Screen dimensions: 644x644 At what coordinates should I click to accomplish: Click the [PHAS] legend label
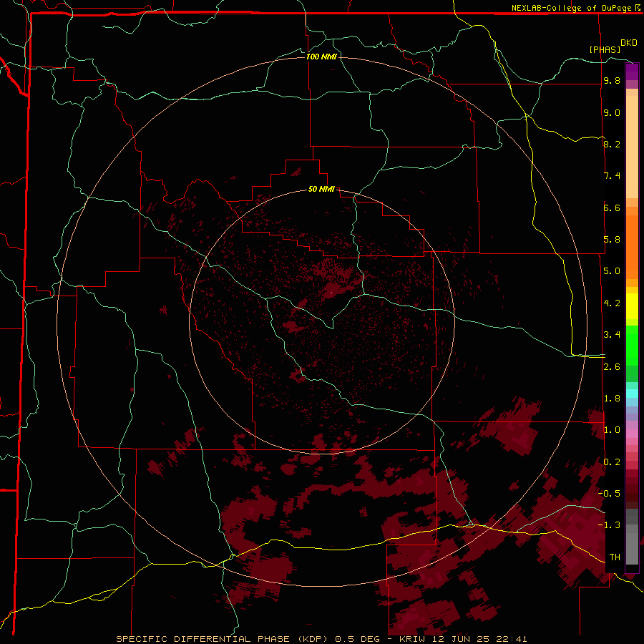point(605,49)
